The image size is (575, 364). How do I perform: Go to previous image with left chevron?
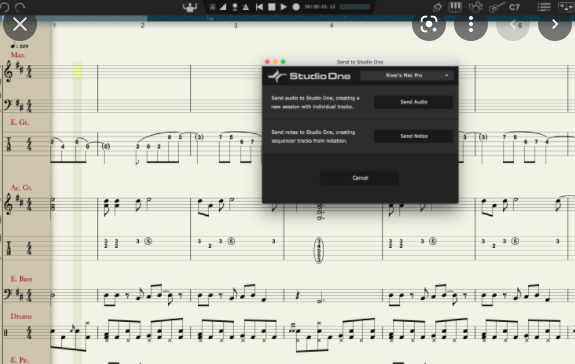point(513,25)
